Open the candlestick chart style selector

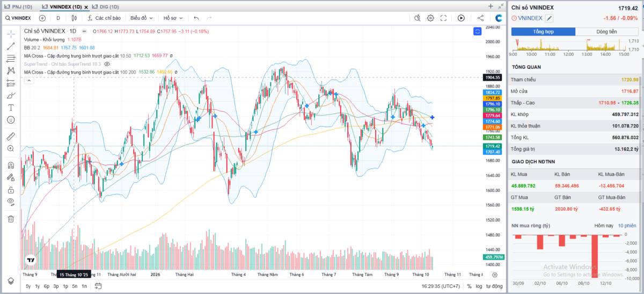75,18
